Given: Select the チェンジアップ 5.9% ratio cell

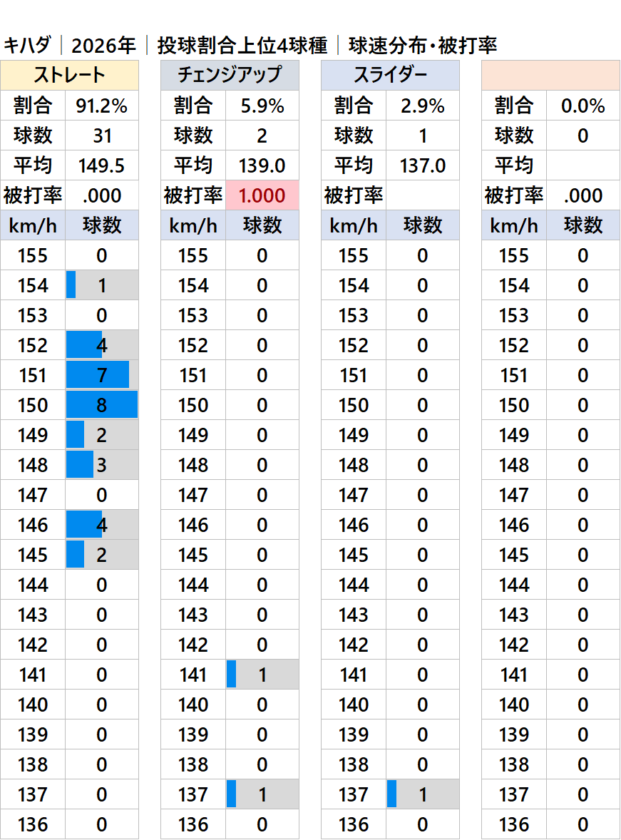Looking at the screenshot, I should 262,106.
